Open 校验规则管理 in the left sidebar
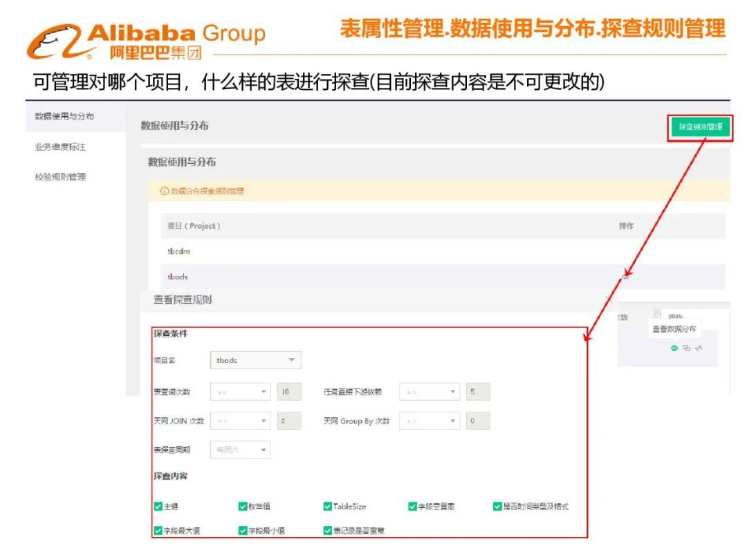747x560 pixels. [60, 177]
